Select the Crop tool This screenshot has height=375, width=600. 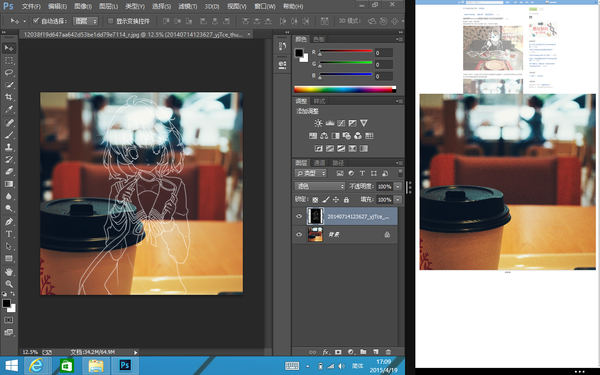(9, 96)
